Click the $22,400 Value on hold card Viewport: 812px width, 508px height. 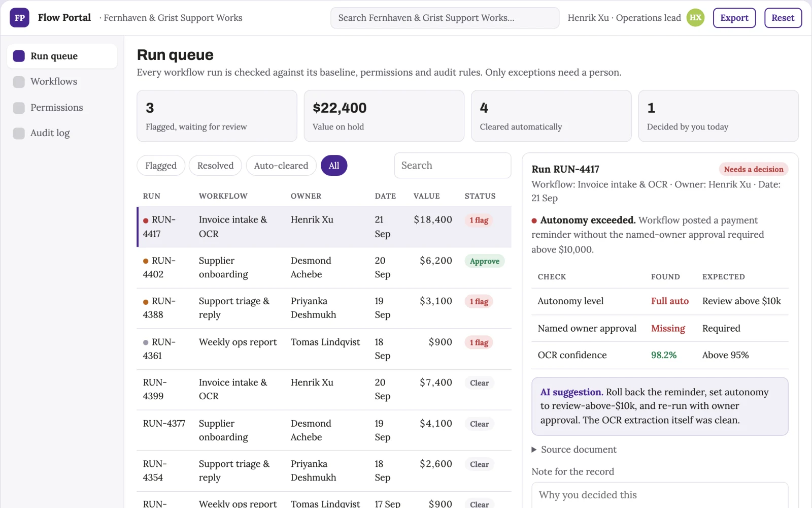coord(384,116)
